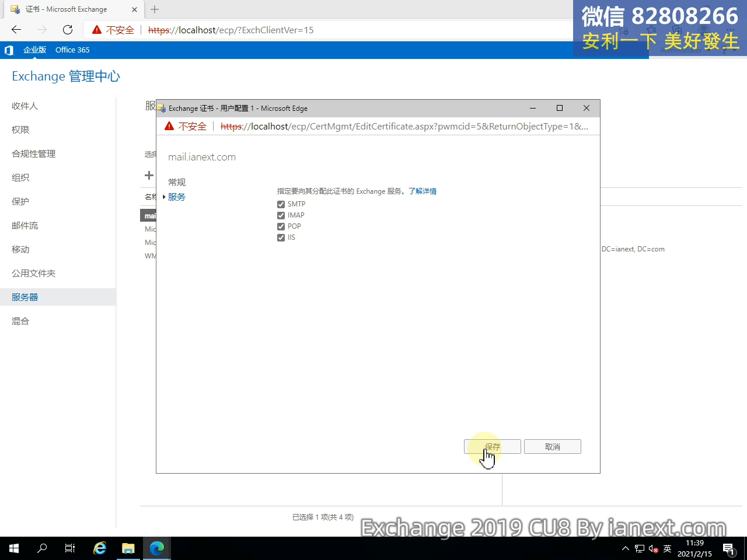Click the main browser 不安全 warning icon

click(97, 30)
